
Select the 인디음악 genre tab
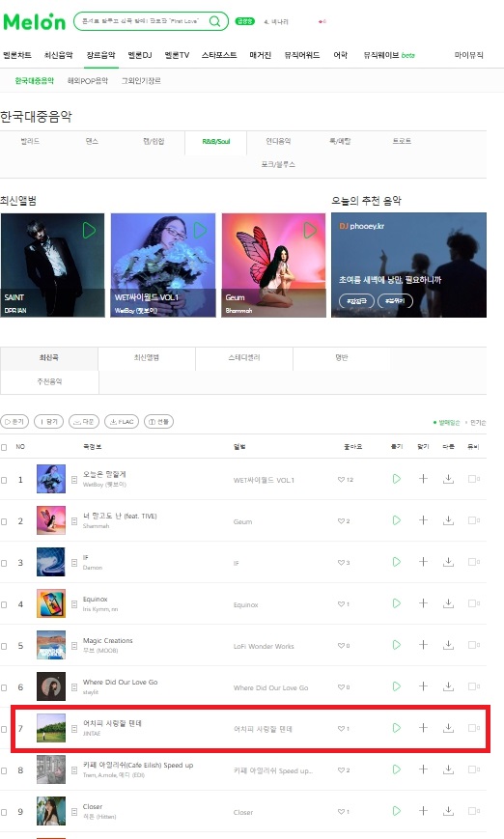(x=278, y=141)
